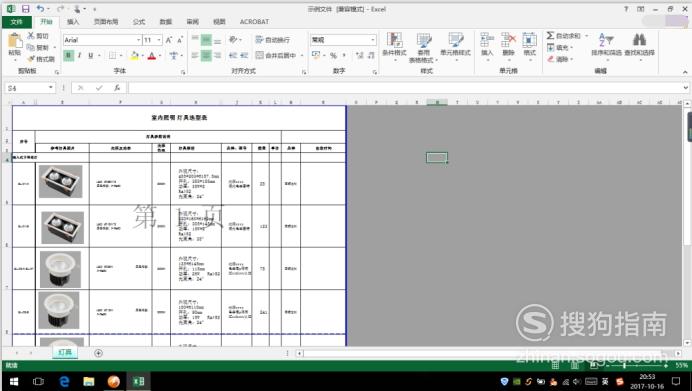Open fill color dropdown arrow
The image size is (692, 391).
click(143, 56)
